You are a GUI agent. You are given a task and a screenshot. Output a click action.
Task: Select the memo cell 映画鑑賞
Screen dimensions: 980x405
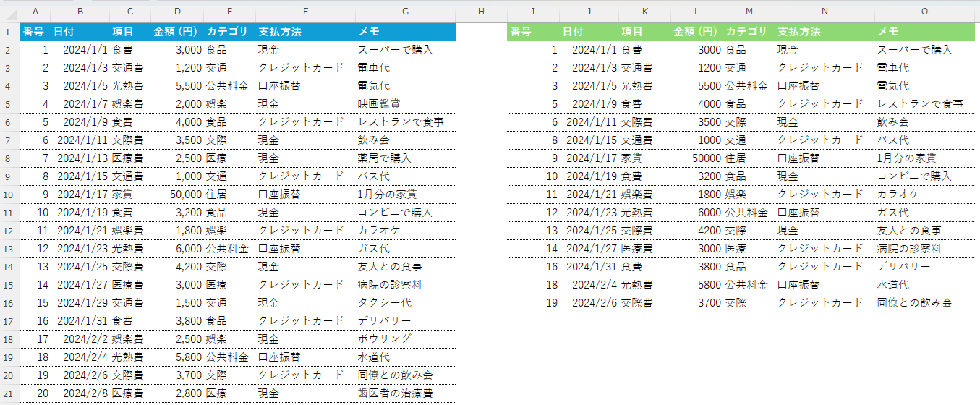[x=379, y=104]
